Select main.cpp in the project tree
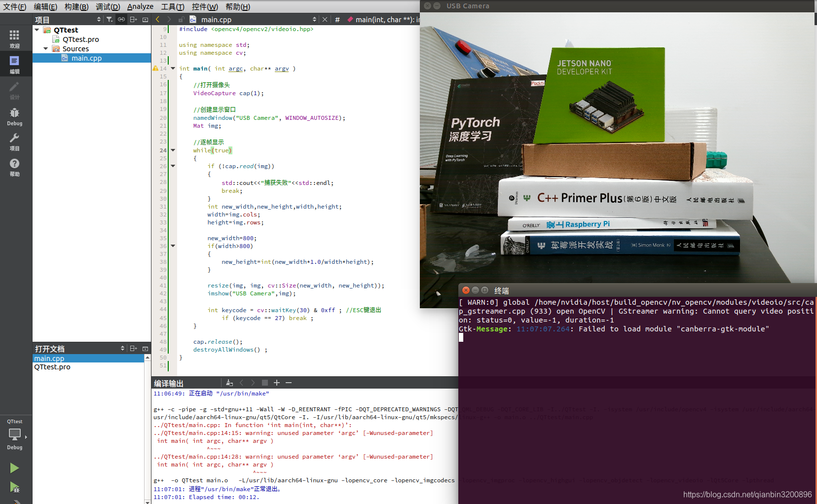The image size is (817, 504). point(86,58)
